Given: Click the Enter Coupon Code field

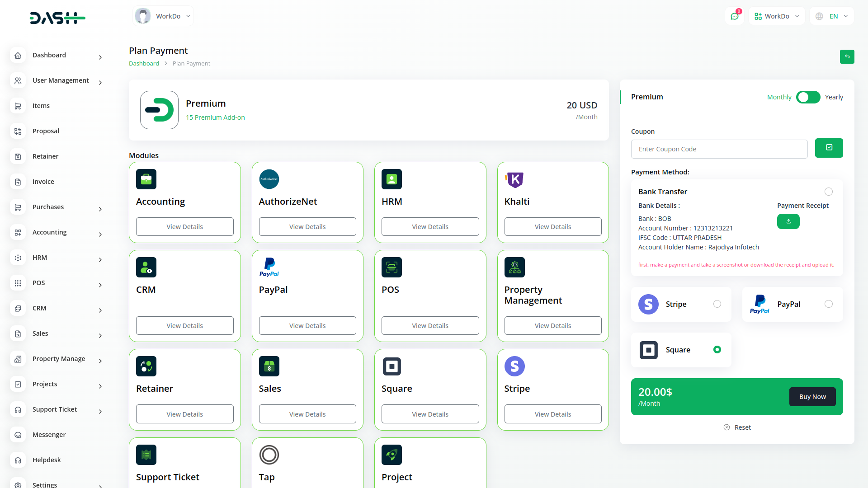Looking at the screenshot, I should click(x=719, y=149).
